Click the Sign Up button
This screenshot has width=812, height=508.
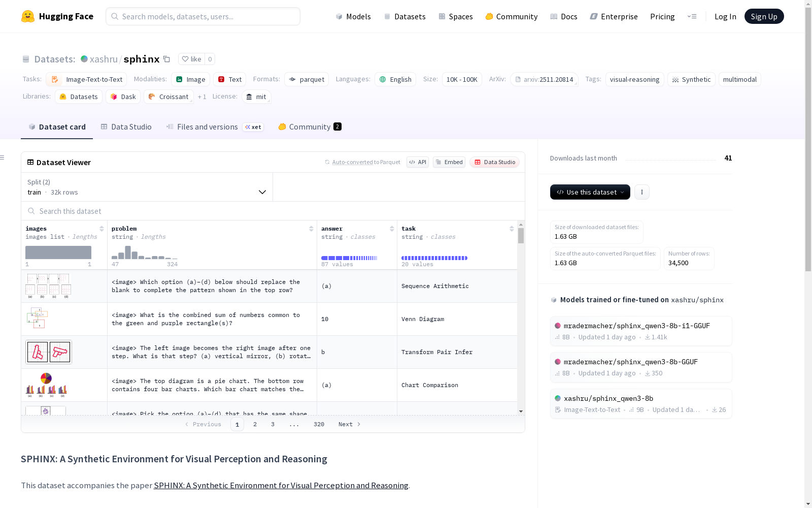tap(764, 16)
